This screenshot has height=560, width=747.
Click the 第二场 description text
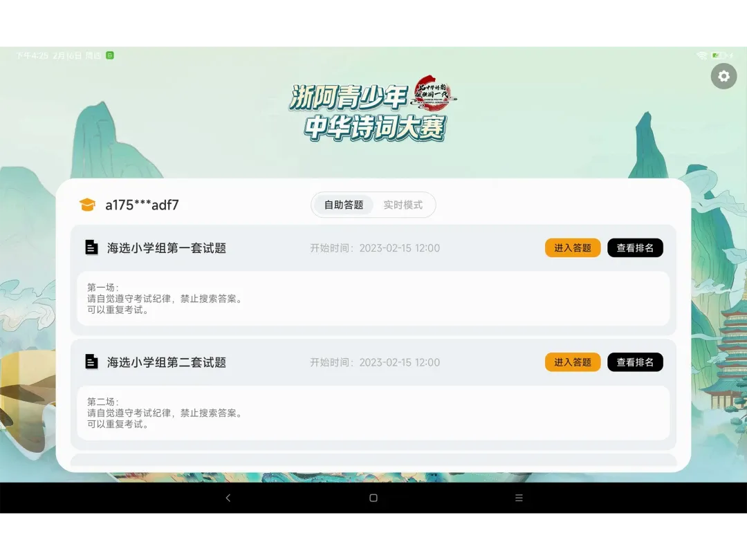pyautogui.click(x=165, y=413)
